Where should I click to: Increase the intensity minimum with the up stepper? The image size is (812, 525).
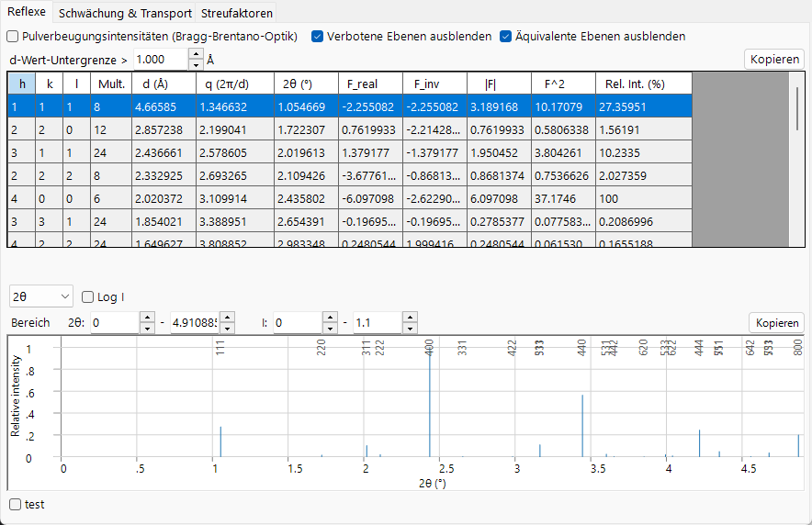click(331, 318)
